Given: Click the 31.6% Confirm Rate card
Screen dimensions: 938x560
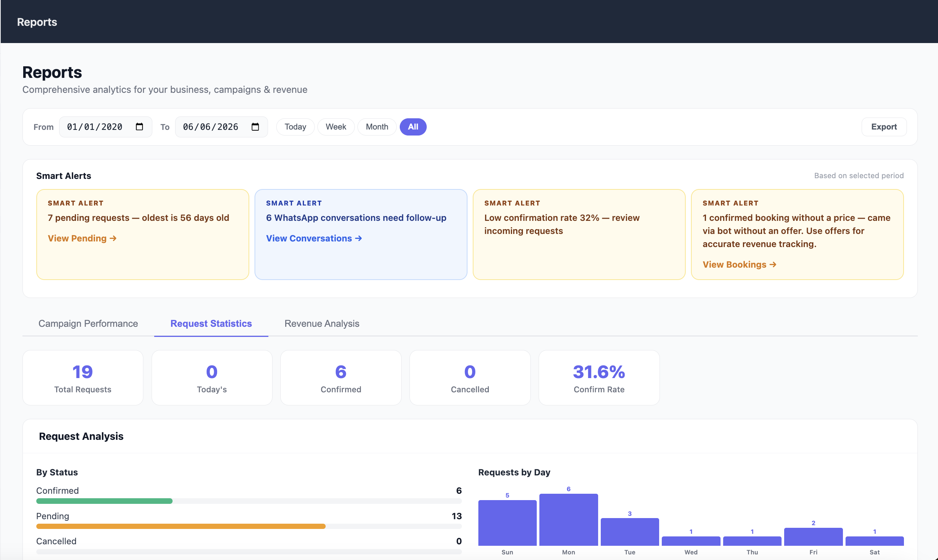Looking at the screenshot, I should pyautogui.click(x=599, y=378).
